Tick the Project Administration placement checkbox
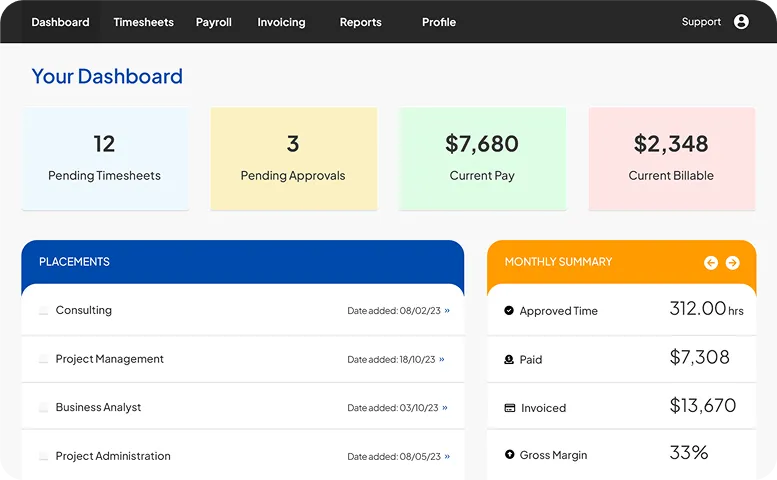The image size is (777, 480). click(44, 456)
